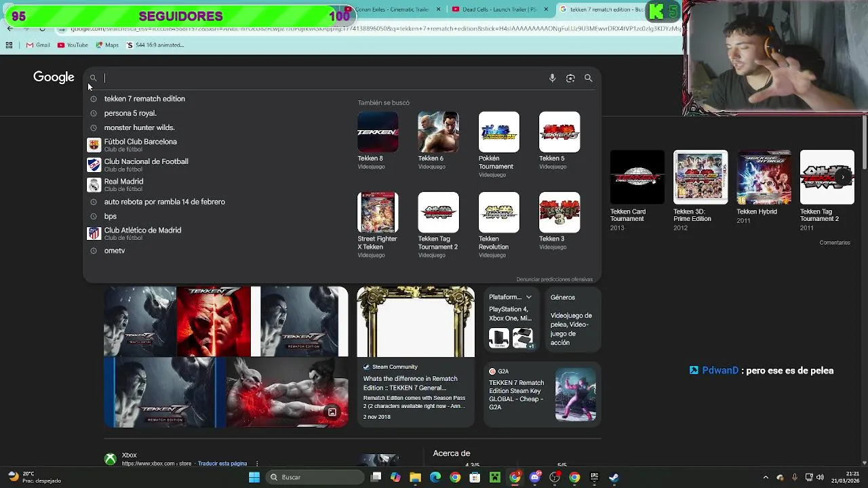Launch Microsoft Edge from the taskbar
Viewport: 868px width, 488px height.
(435, 477)
